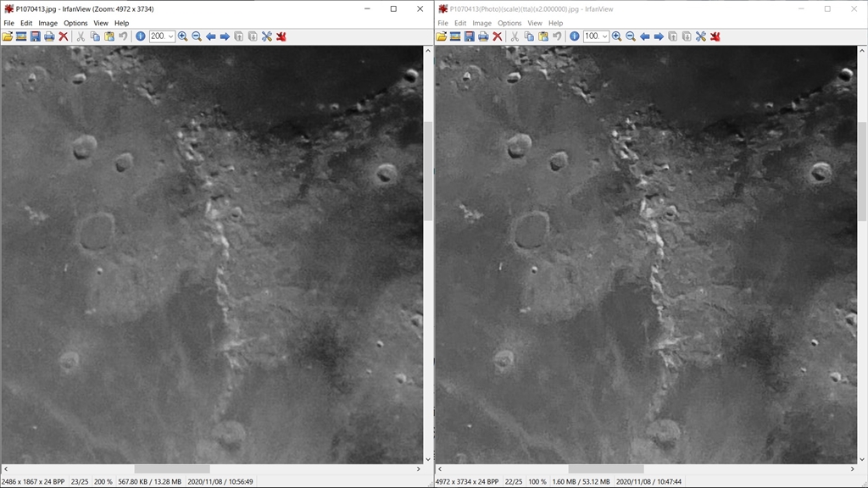
Task: Click Zoom Out magnifier in right window
Action: (x=631, y=36)
